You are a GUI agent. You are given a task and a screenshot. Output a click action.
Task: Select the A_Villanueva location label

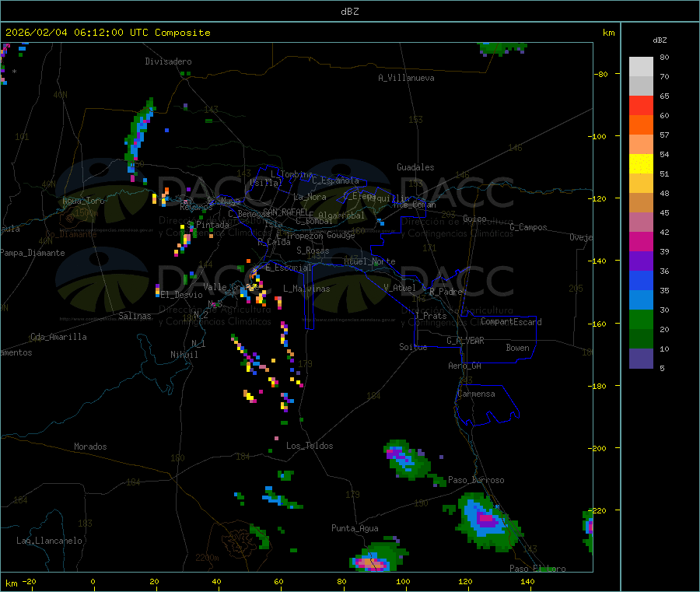pos(406,78)
